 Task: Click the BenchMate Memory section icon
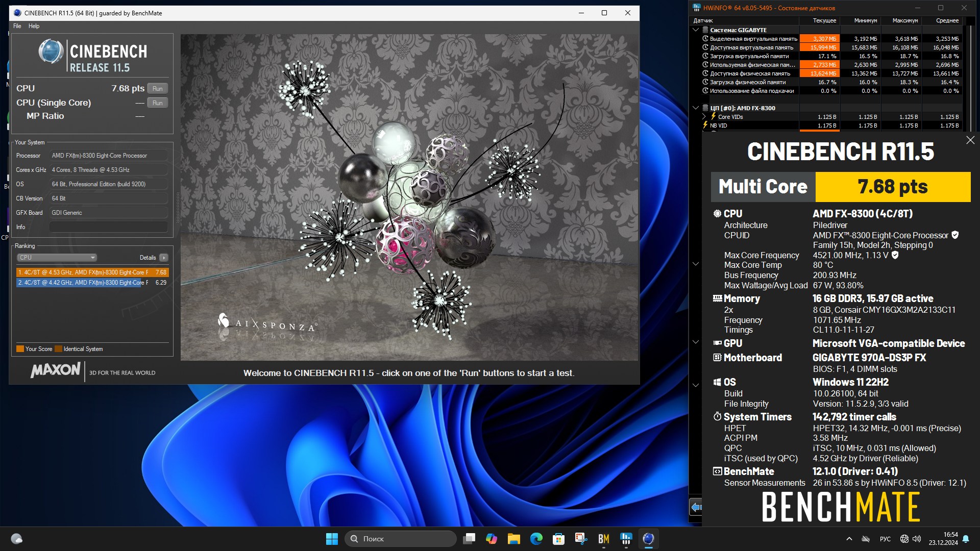point(717,298)
